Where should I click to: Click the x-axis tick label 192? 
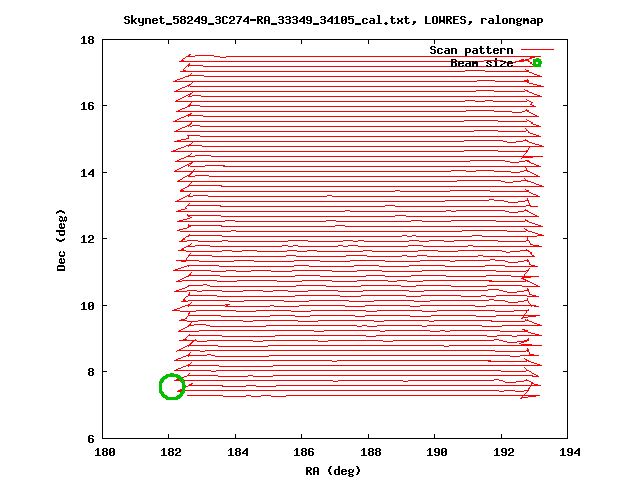[504, 452]
